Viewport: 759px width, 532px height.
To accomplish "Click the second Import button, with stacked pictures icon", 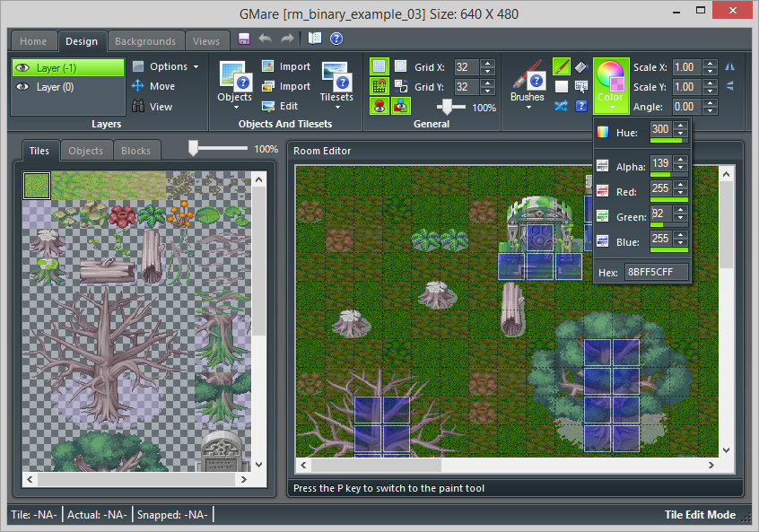I will 286,86.
